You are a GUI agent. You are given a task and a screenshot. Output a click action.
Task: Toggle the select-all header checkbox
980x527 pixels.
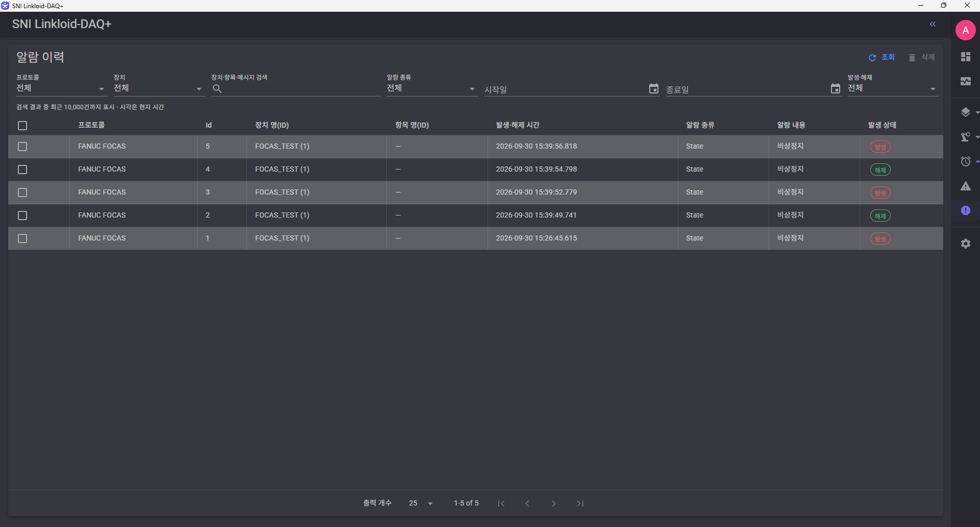click(x=22, y=126)
